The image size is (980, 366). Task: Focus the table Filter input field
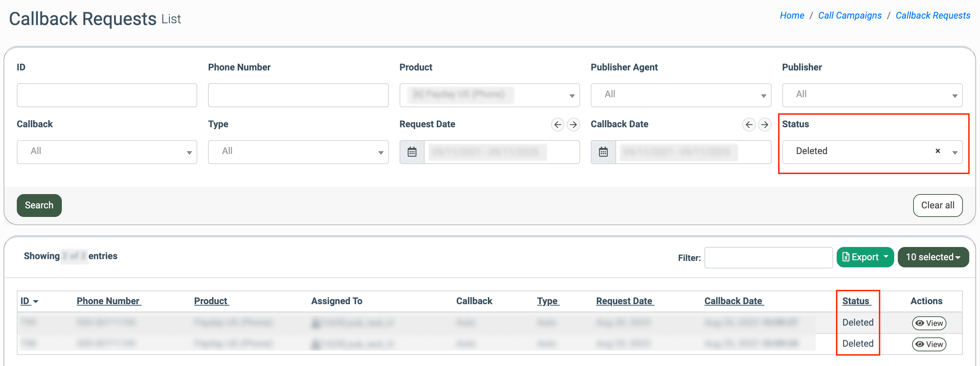coord(768,258)
